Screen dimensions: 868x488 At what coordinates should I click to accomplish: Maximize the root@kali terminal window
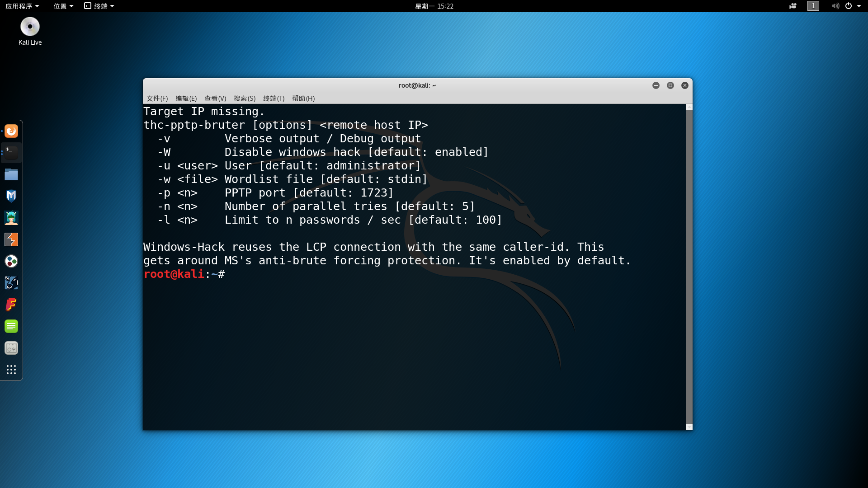pos(670,85)
